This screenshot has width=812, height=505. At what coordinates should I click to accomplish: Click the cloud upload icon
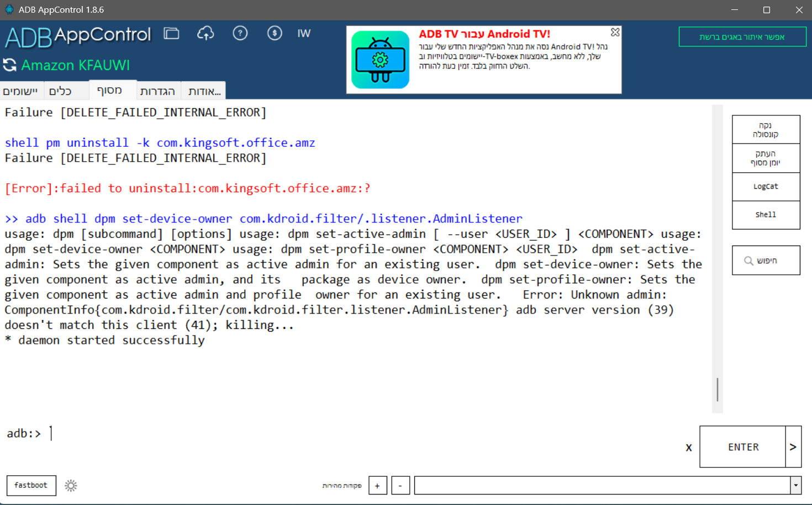(x=205, y=34)
